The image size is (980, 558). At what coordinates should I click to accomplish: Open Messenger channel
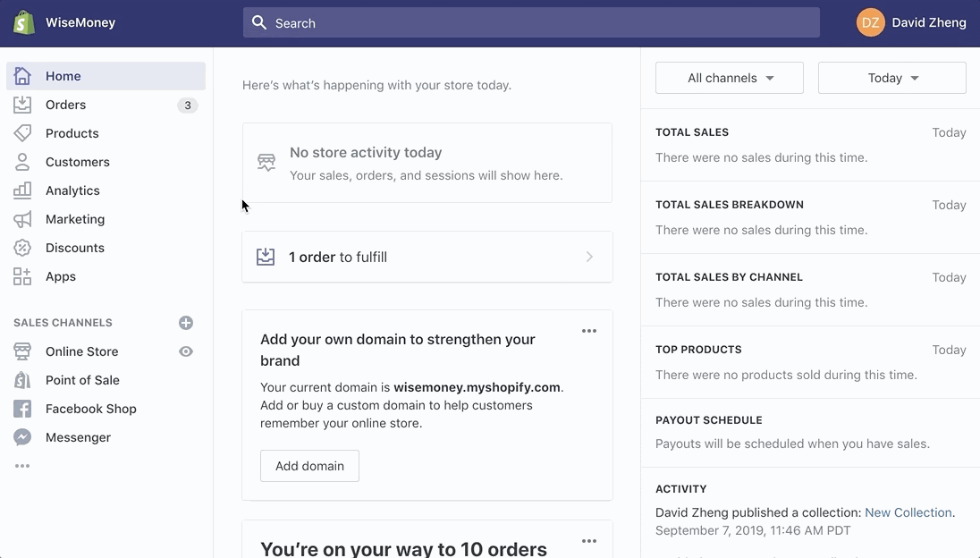(x=78, y=437)
